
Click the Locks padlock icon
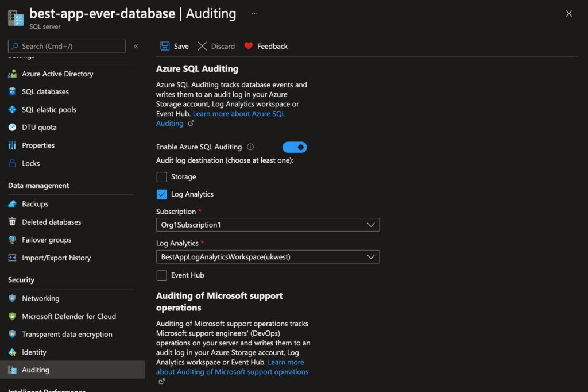tap(13, 163)
